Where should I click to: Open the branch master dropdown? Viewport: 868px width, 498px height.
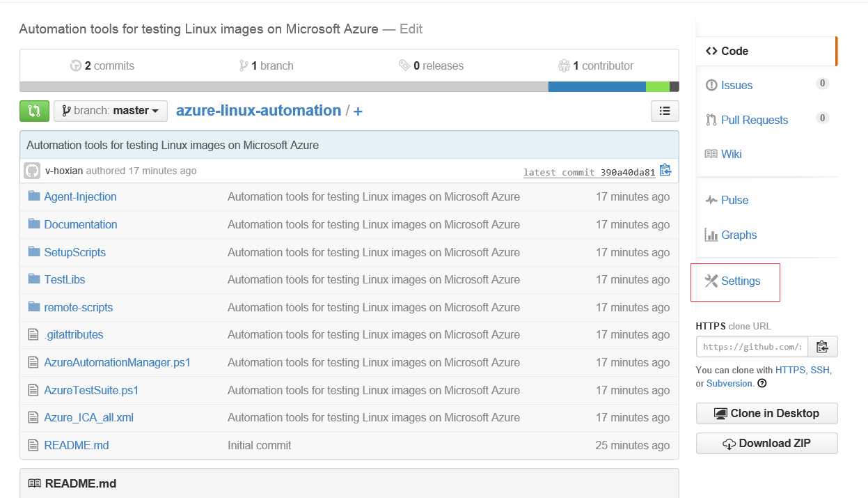click(111, 111)
